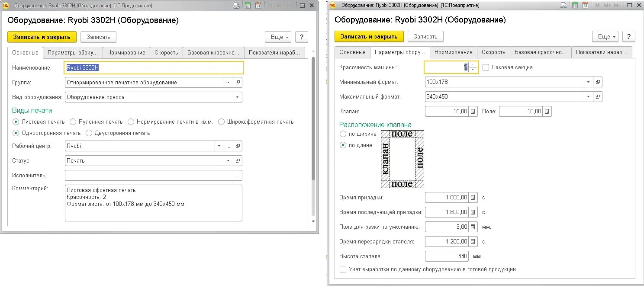Open the calculator icon in the Параметры-tab window title bar
The width and height of the screenshot is (644, 288).
(574, 6)
